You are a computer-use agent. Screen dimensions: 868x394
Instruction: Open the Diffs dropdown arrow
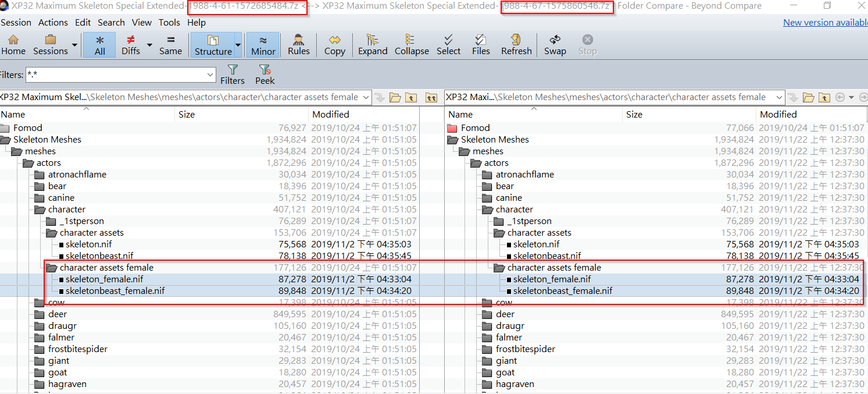(x=149, y=45)
